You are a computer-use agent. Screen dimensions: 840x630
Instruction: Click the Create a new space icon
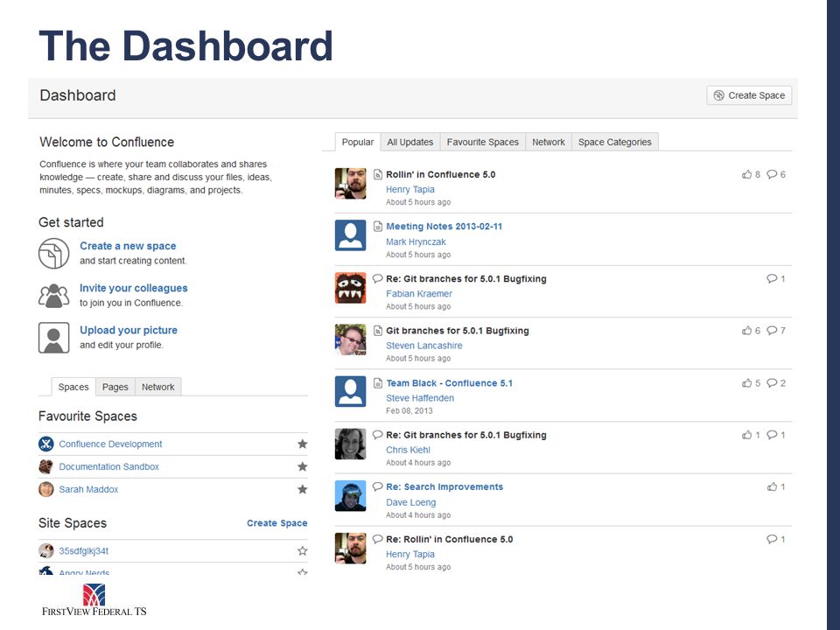point(53,253)
